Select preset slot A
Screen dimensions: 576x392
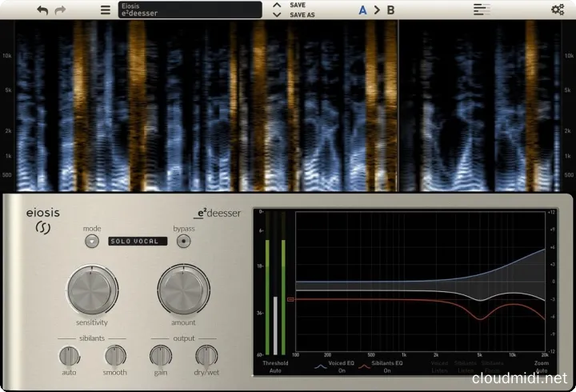pos(362,10)
